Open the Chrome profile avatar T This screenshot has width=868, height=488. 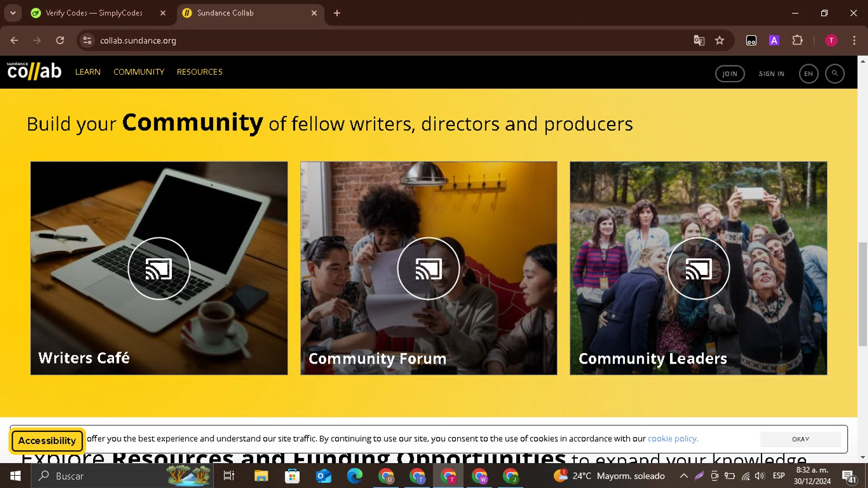pos(831,41)
